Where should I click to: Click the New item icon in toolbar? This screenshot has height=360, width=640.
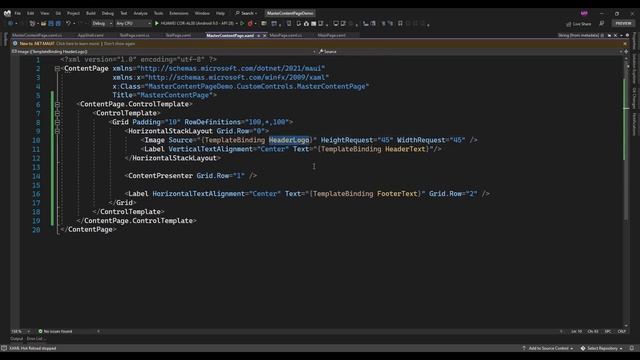click(32, 24)
